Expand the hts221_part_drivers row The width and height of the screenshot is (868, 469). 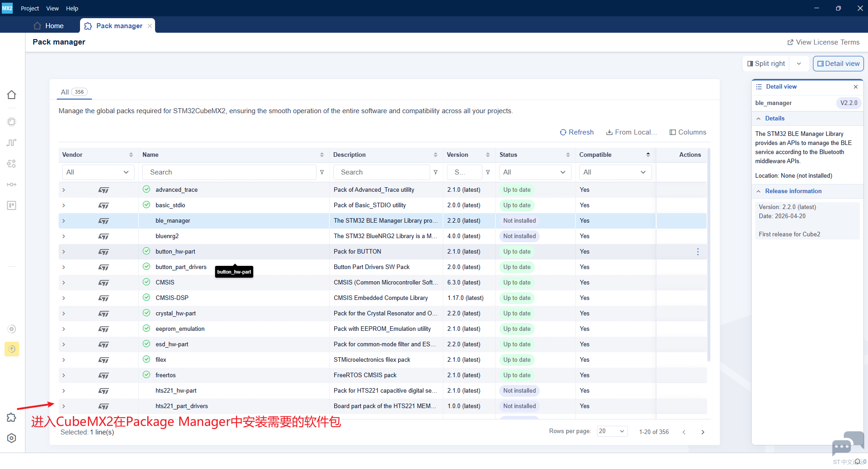64,406
